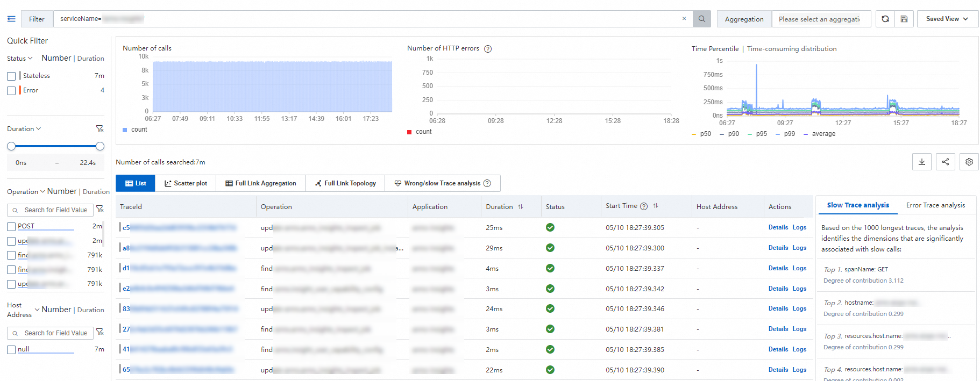Sort the table by Start Time

pyautogui.click(x=656, y=206)
